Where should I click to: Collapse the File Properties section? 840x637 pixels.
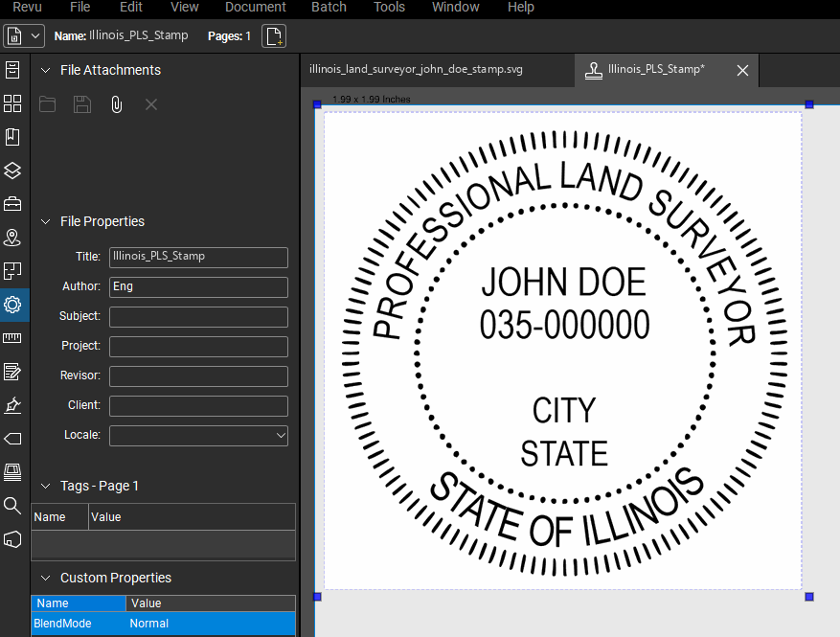(x=46, y=221)
